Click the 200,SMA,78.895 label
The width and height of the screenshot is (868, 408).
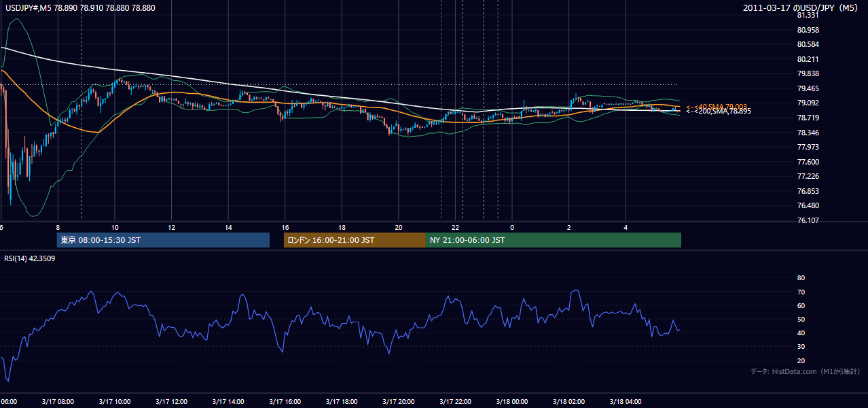(x=719, y=112)
